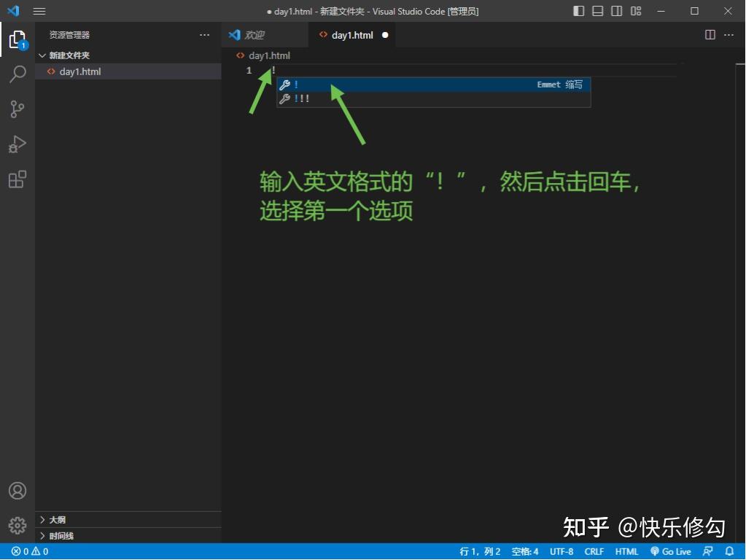Open the Explorer view in activity bar
Viewport: 746px width, 560px height.
tap(18, 39)
